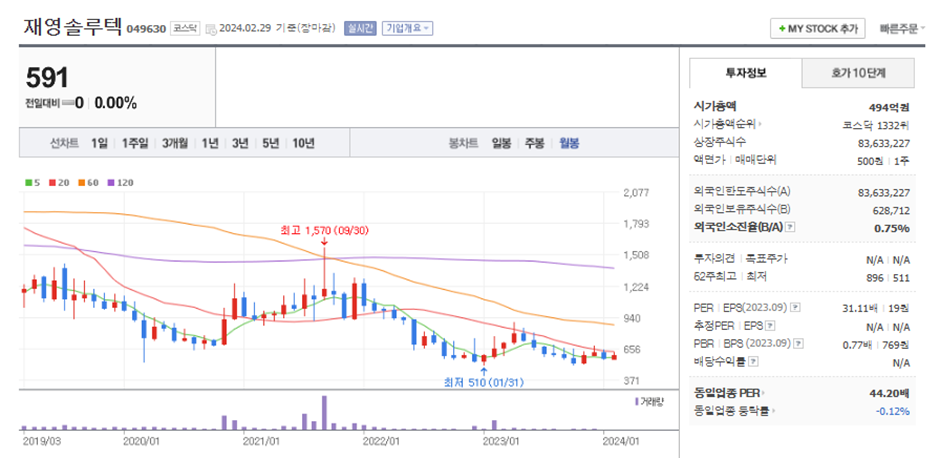The width and height of the screenshot is (940, 458).
Task: Click the PBR value 0.77배
Action: point(861,344)
